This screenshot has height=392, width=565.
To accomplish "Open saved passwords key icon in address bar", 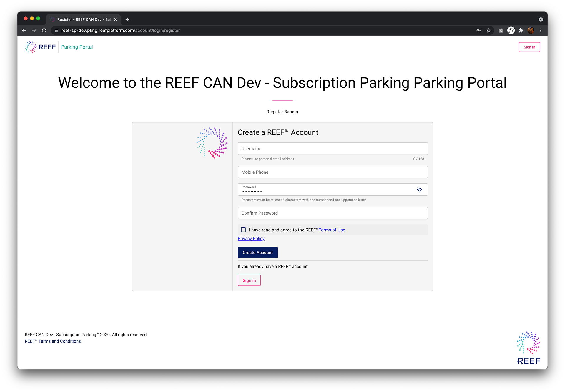I will [479, 30].
